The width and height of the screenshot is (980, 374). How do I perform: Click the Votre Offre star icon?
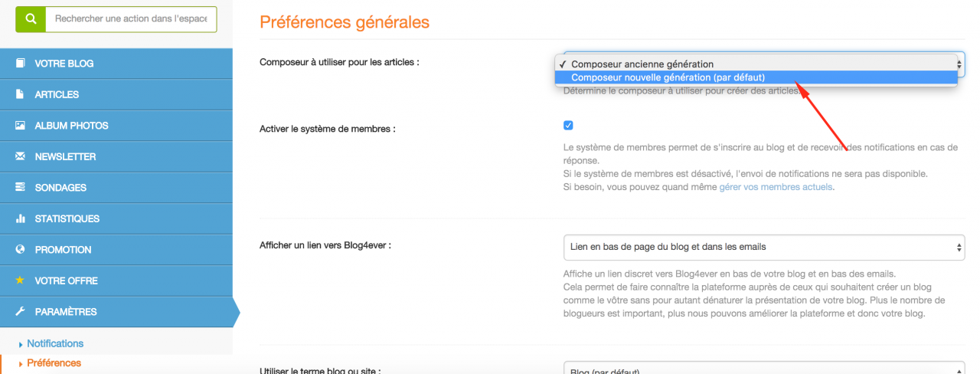pos(20,280)
